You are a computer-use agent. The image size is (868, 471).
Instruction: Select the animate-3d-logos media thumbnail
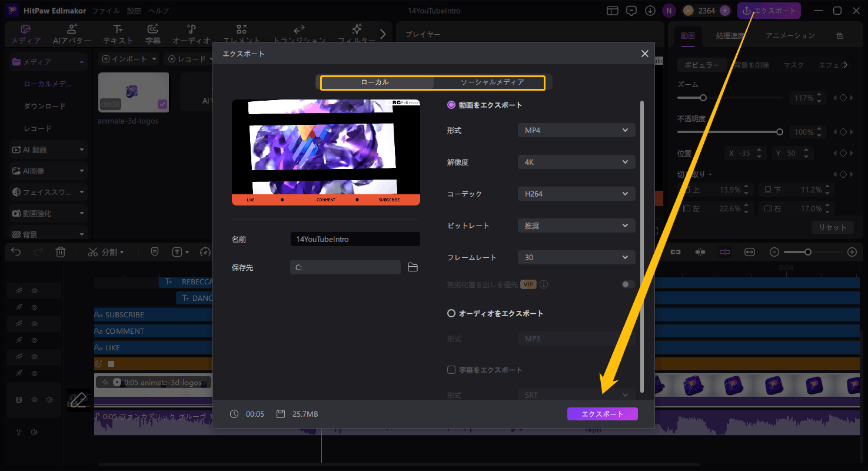point(134,92)
